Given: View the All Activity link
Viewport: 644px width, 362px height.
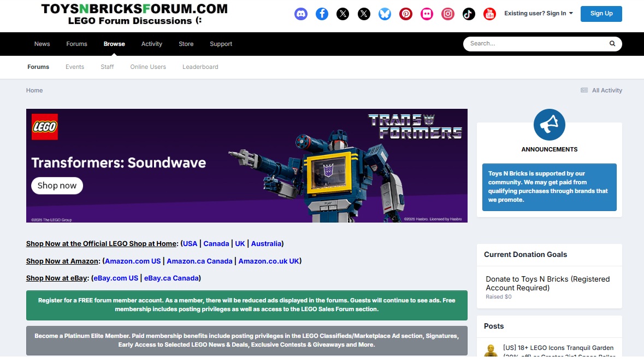Looking at the screenshot, I should click(606, 91).
